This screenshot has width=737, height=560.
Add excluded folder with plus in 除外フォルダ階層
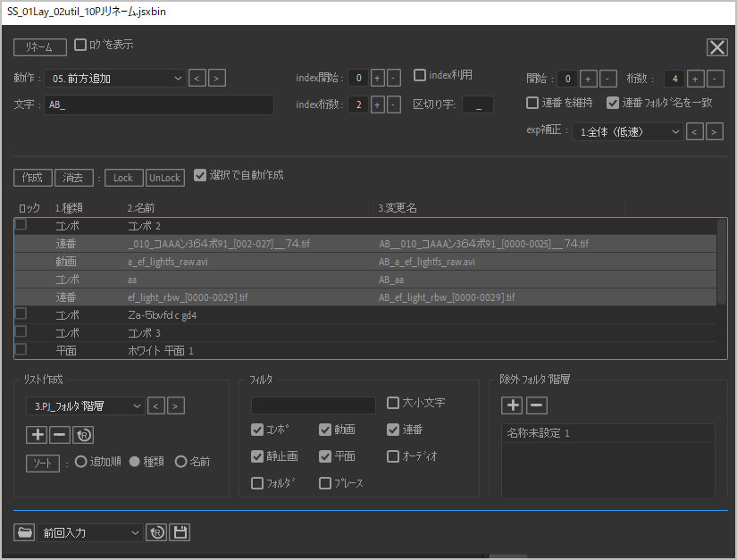tap(513, 405)
